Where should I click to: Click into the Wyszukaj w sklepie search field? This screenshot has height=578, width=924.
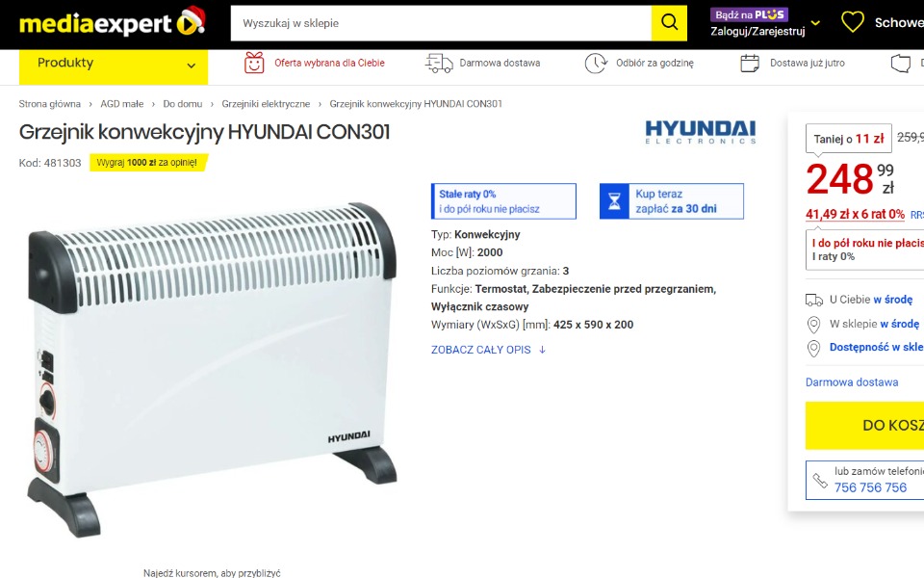point(441,23)
